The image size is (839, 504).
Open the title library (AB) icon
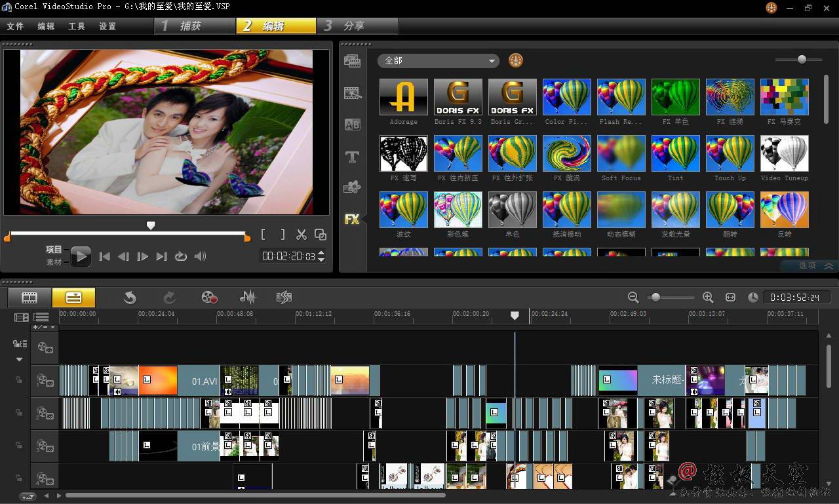click(x=353, y=125)
